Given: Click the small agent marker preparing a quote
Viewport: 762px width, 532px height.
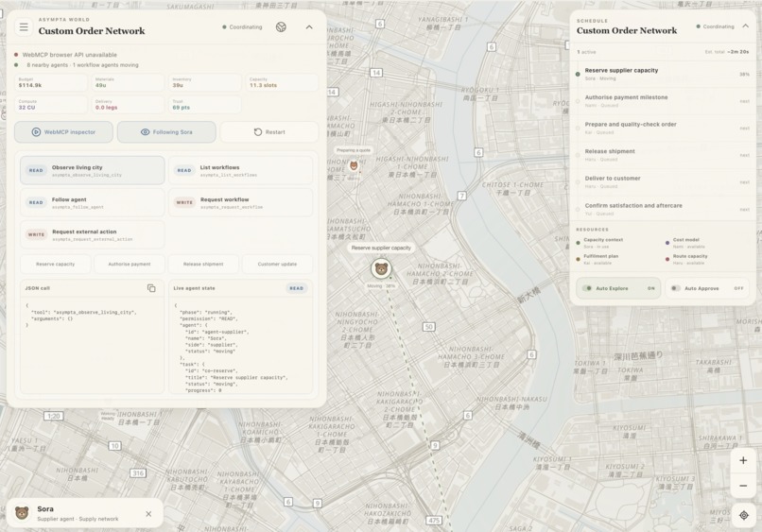Looking at the screenshot, I should tap(354, 166).
